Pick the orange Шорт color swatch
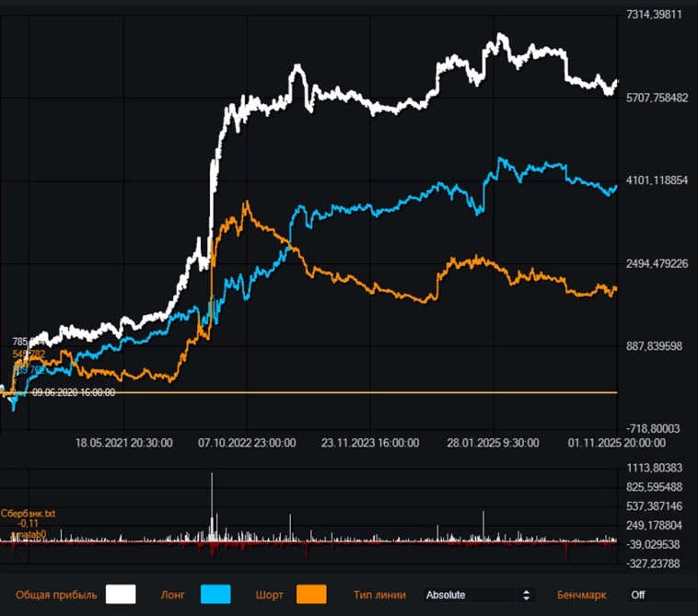Image resolution: width=698 pixels, height=616 pixels. (312, 595)
